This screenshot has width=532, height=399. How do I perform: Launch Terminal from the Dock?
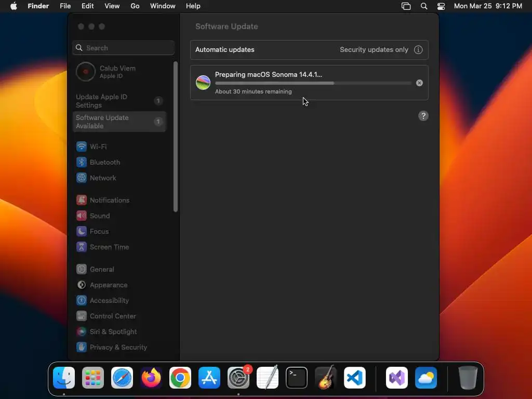click(297, 378)
